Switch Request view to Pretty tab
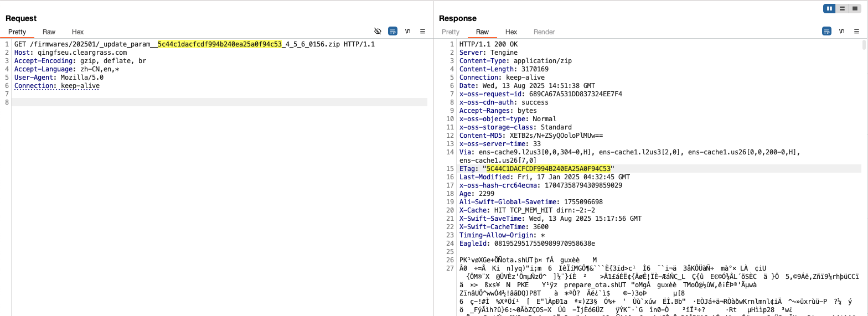868x316 pixels. click(x=17, y=32)
